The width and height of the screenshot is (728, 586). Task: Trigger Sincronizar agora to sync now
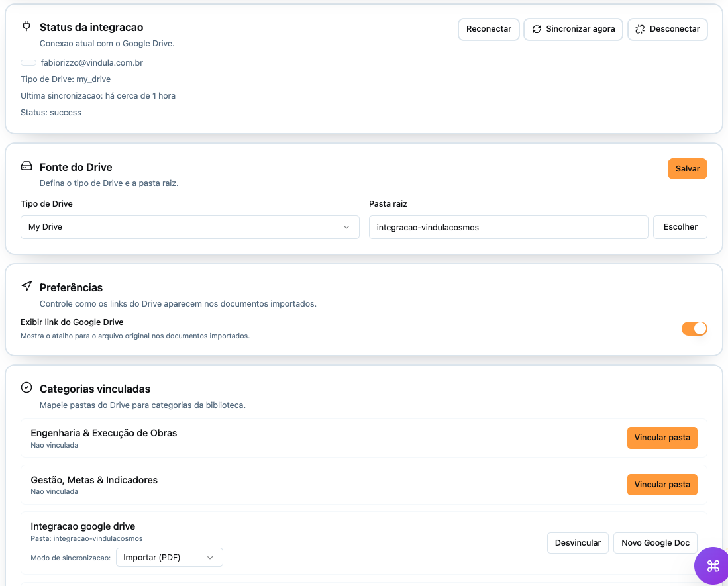point(573,29)
